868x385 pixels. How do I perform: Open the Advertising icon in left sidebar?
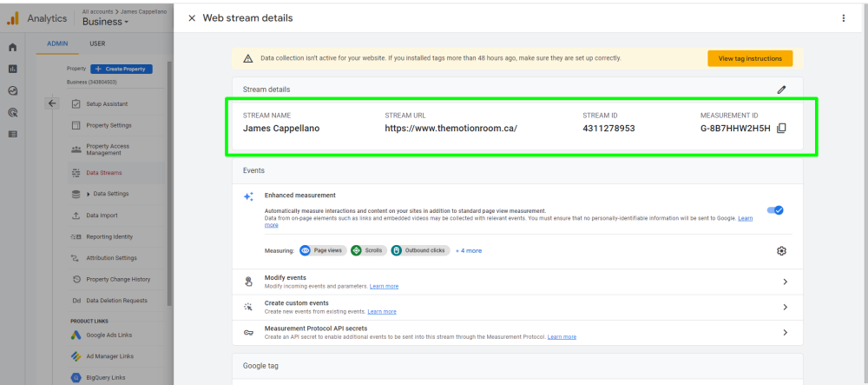click(12, 112)
